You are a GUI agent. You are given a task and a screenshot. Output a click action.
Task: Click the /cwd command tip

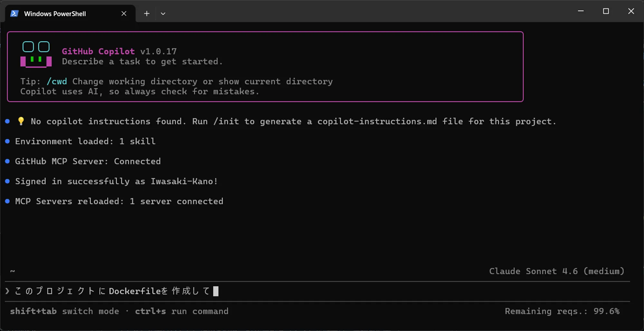57,82
